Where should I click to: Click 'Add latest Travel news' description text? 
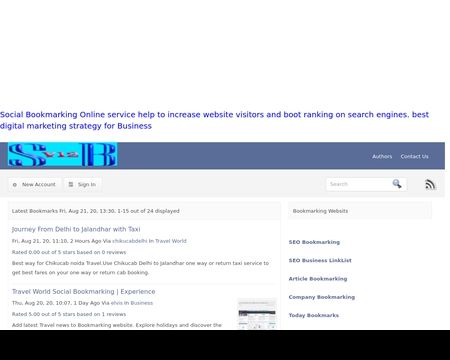click(x=117, y=325)
